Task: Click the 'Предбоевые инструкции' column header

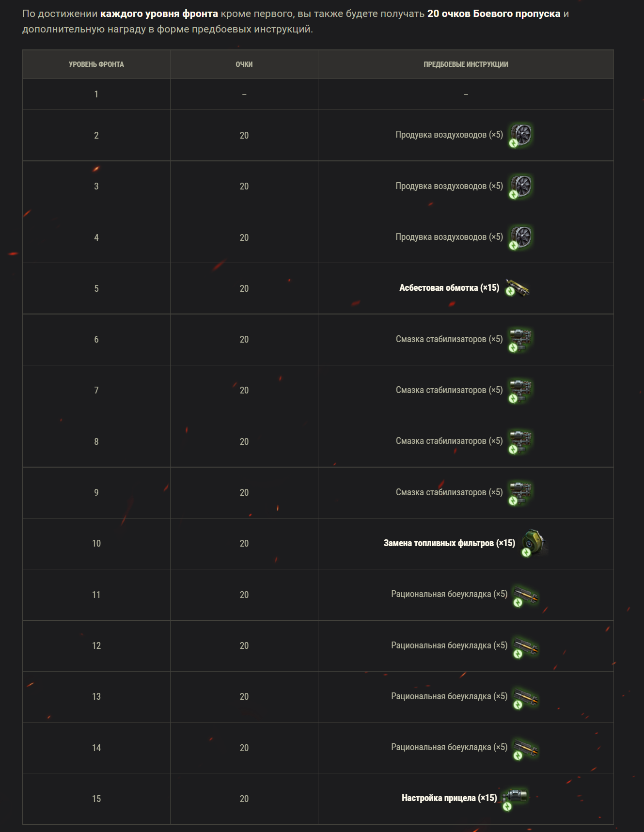Action: click(x=466, y=64)
